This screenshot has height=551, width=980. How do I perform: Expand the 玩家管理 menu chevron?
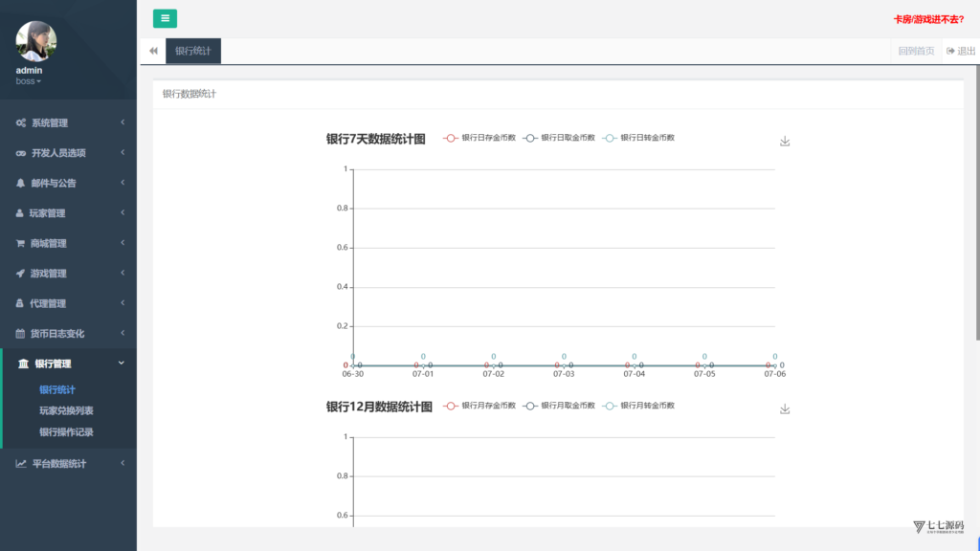point(122,212)
